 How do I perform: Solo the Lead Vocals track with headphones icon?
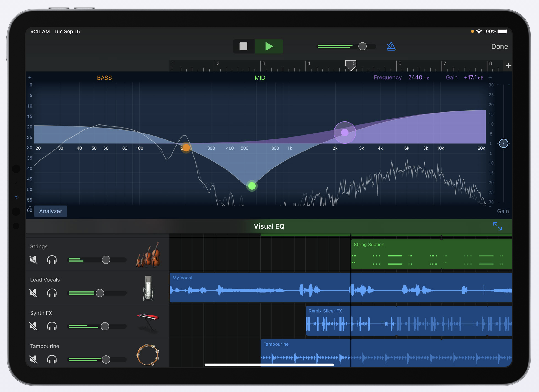point(52,293)
